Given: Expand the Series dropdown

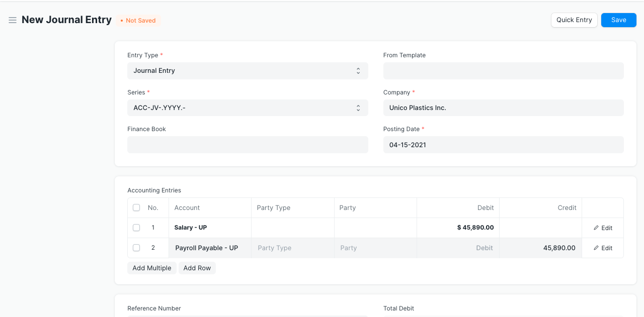Looking at the screenshot, I should point(248,108).
